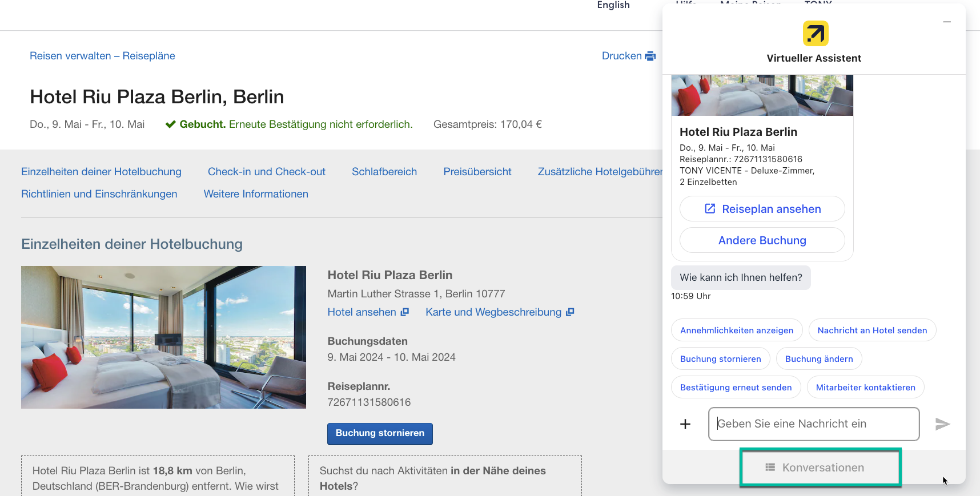Select the Preisübersicht tab
The width and height of the screenshot is (980, 496).
477,172
